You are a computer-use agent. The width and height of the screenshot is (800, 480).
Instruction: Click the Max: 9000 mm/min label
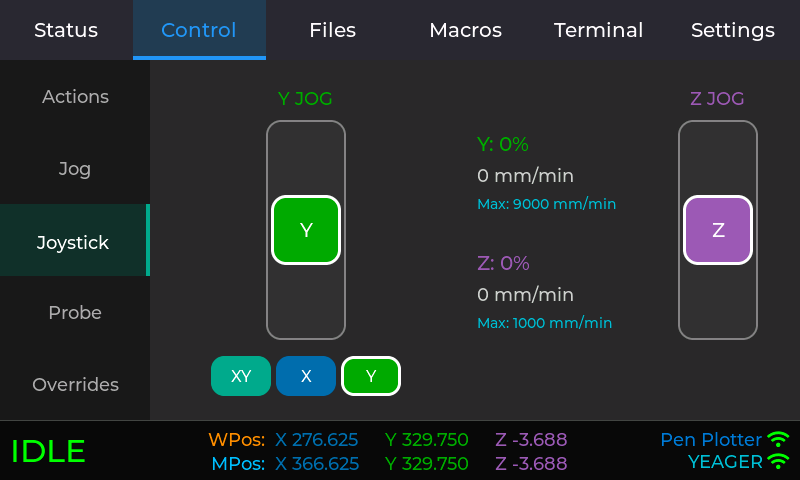pos(546,204)
